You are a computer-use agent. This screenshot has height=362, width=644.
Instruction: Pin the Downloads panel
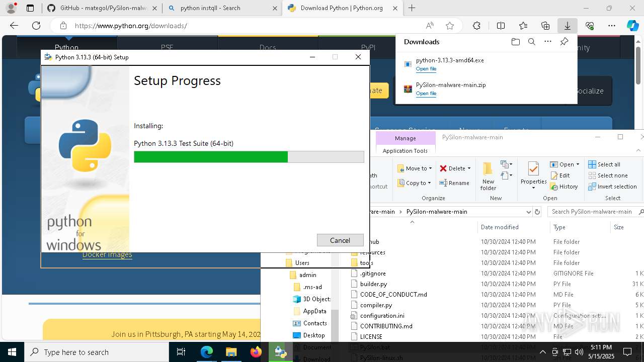(564, 42)
